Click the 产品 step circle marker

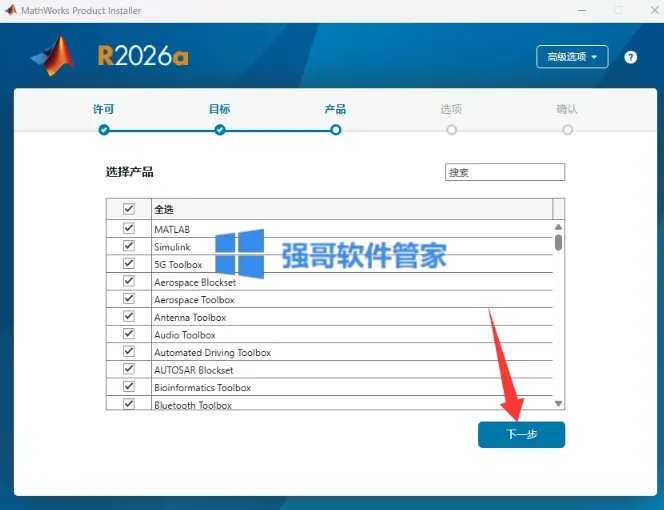pyautogui.click(x=336, y=130)
